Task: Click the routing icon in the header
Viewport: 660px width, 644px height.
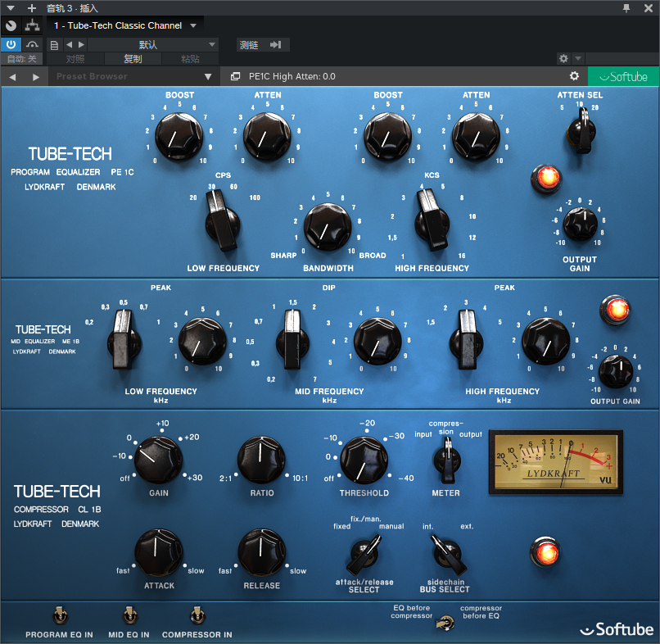Action: point(32,25)
